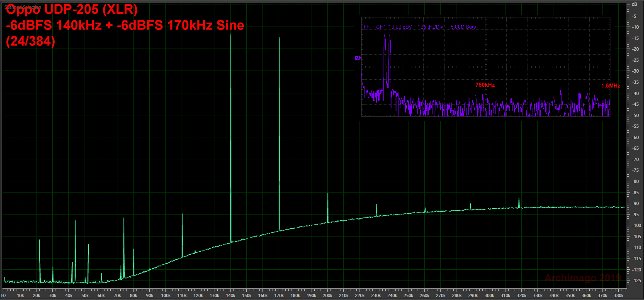Click the tall 140 kHz tone peak
This screenshot has width=644, height=300.
[231, 138]
